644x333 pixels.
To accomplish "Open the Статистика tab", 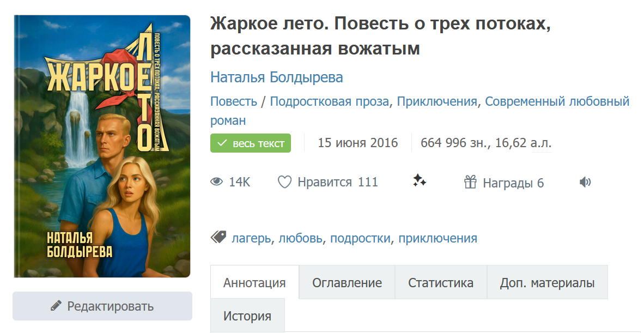I will pos(441,283).
